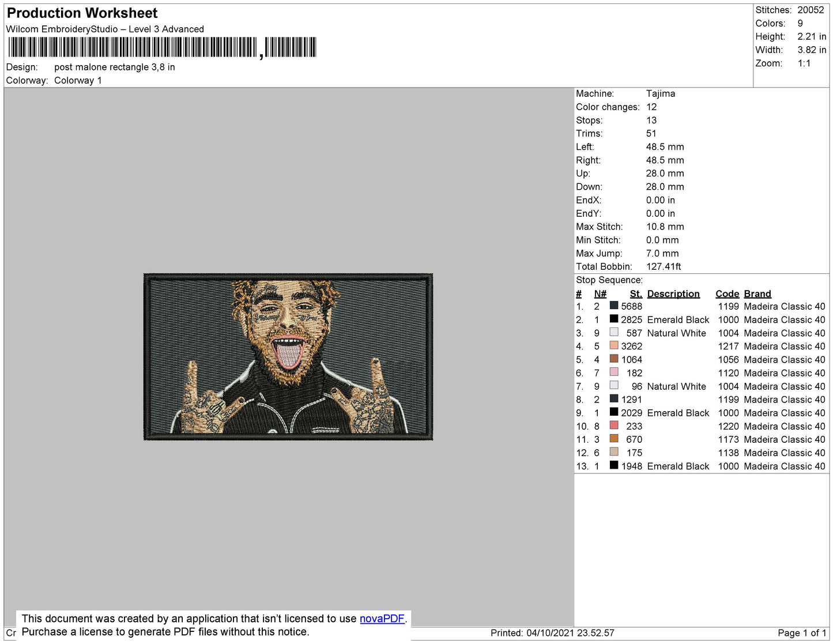Click the EndX value '0.00 in'
This screenshot has height=644, width=833.
point(660,200)
